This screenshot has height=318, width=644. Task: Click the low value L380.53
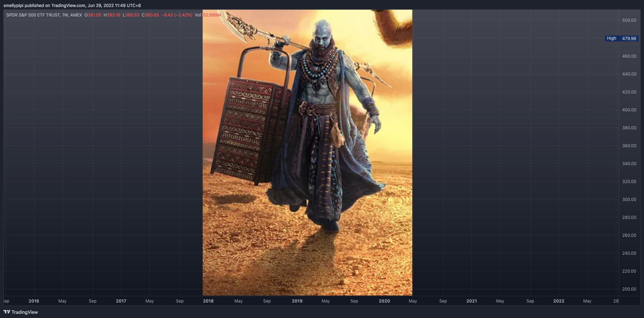pos(131,15)
